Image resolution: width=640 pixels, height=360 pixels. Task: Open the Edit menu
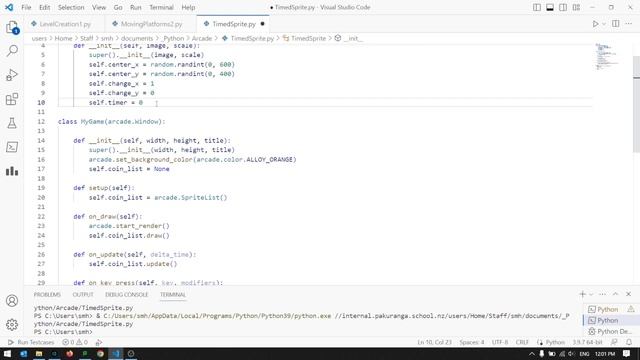tap(44, 7)
